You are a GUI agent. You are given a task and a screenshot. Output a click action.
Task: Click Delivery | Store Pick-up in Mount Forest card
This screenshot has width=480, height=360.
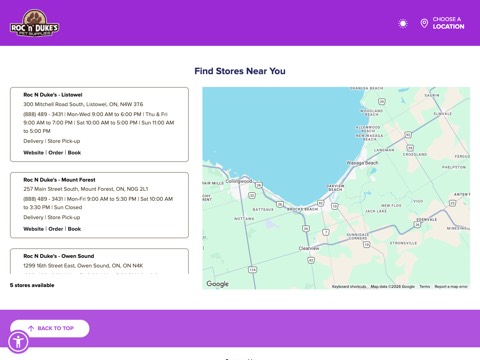point(52,217)
